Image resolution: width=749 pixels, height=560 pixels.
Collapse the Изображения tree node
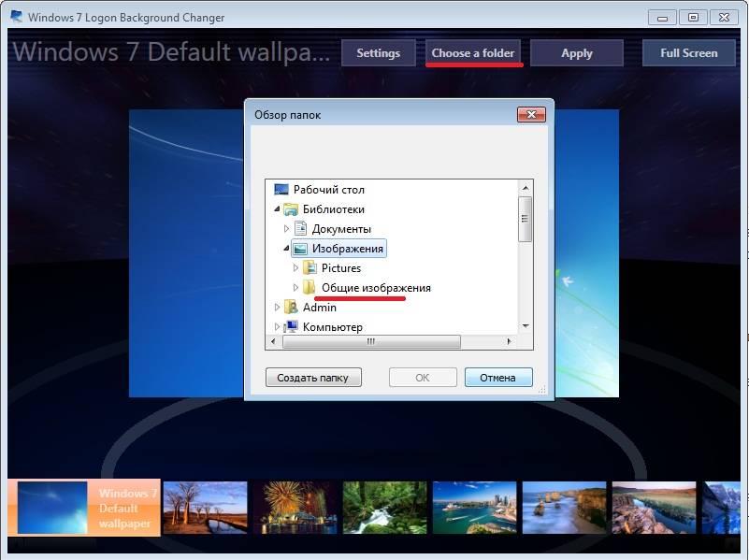286,249
